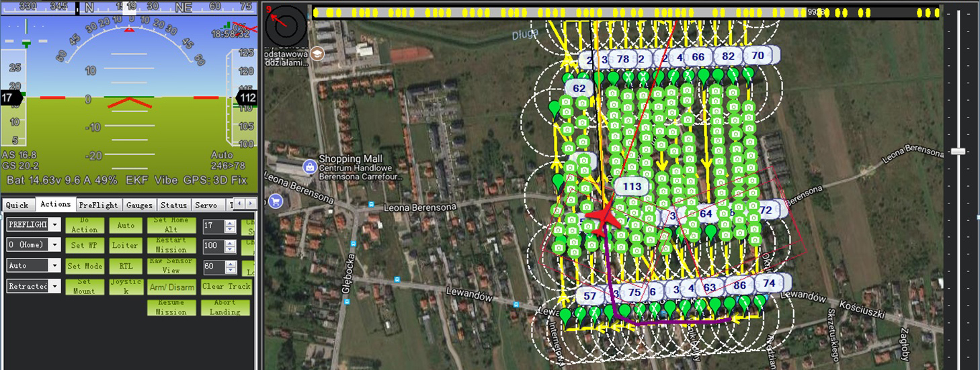Viewport: 980px width, 370px height.
Task: Click waypoint label 70 on the map
Action: (758, 56)
